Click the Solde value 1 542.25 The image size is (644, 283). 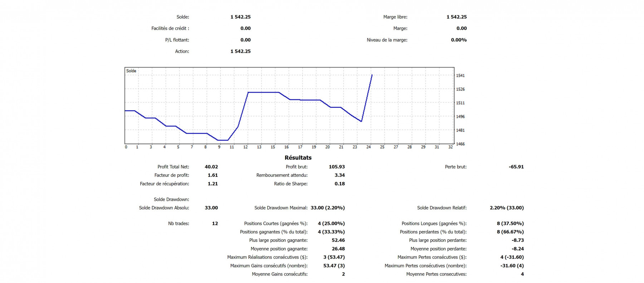coord(240,17)
